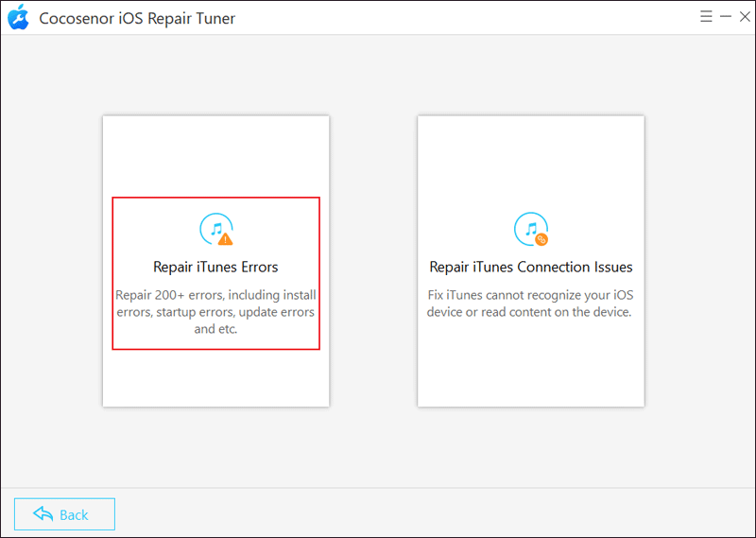Image resolution: width=756 pixels, height=538 pixels.
Task: Click the Cocosenor apple wrench logo
Action: click(18, 17)
